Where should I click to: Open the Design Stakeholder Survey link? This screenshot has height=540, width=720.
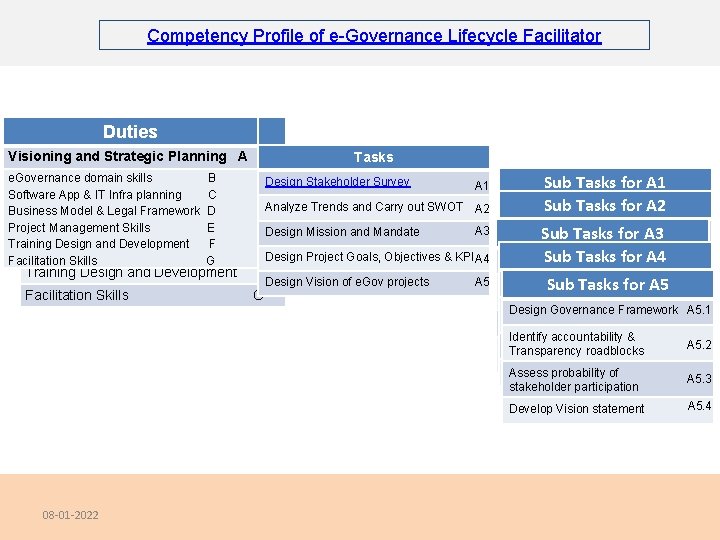pyautogui.click(x=338, y=182)
